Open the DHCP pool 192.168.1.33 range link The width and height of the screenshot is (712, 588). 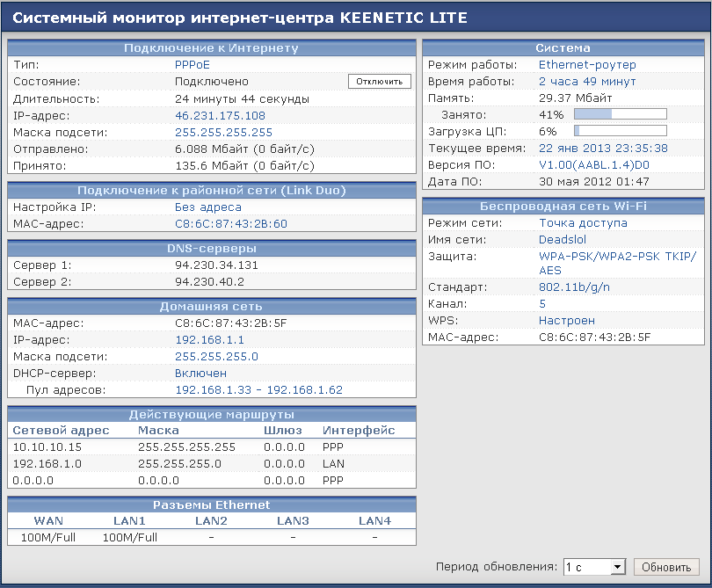258,389
